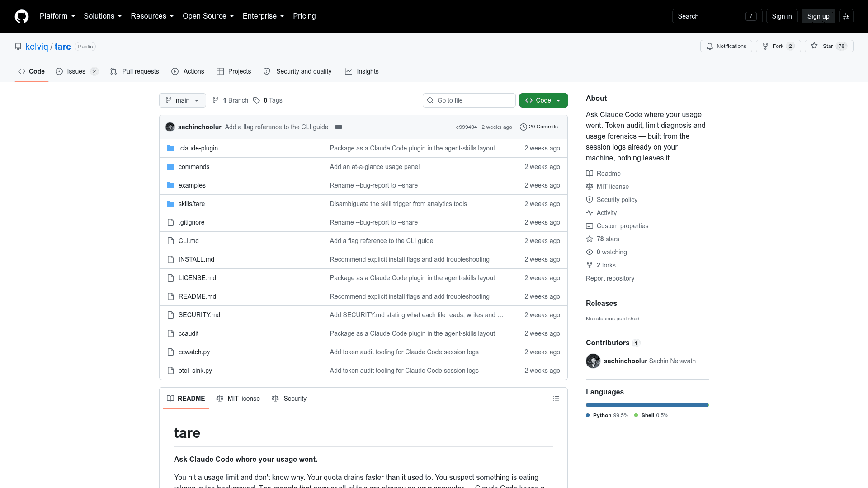Image resolution: width=868 pixels, height=488 pixels.
Task: Click the file icon beside CLI.md
Action: (x=170, y=241)
